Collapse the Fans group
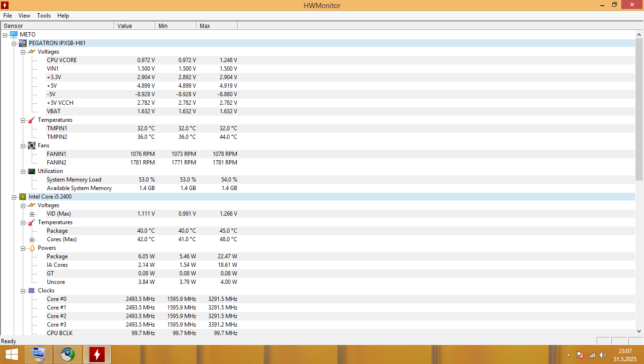 pos(23,146)
